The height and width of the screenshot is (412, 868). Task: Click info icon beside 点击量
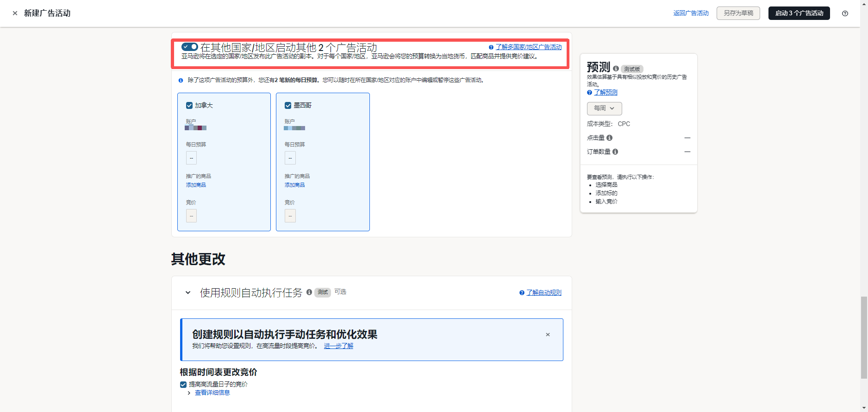point(609,138)
